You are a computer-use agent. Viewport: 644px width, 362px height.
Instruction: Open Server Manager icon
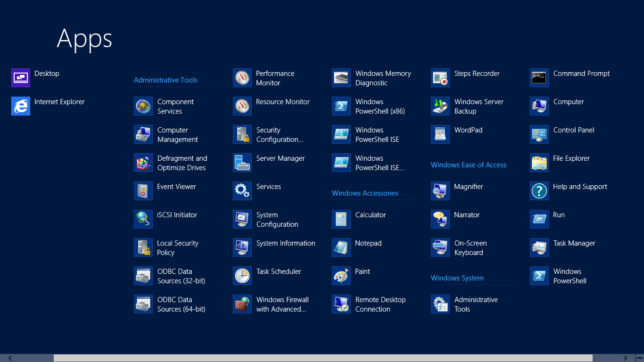(x=242, y=163)
